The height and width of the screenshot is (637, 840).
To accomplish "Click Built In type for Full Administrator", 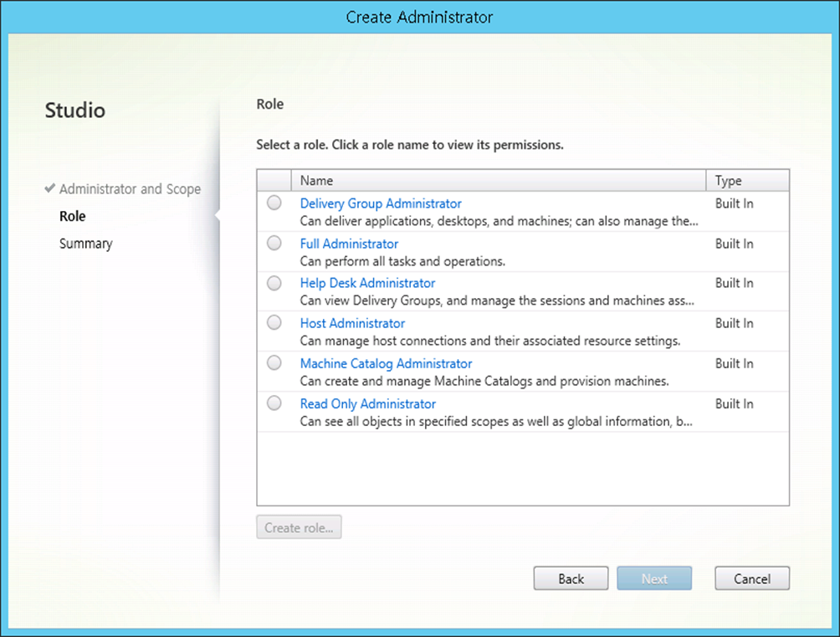I will [734, 244].
